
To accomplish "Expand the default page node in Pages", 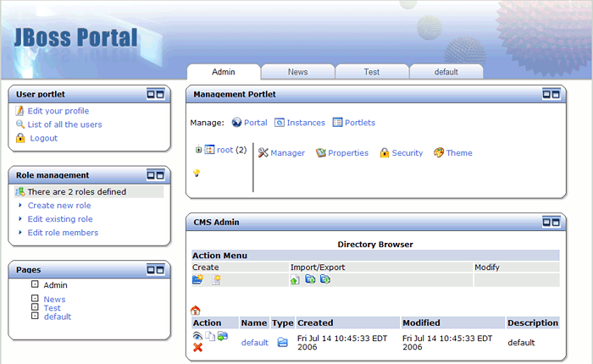I will pyautogui.click(x=35, y=316).
